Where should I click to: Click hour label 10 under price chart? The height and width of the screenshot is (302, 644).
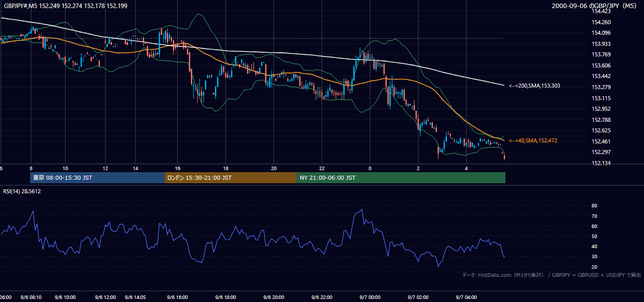66,168
